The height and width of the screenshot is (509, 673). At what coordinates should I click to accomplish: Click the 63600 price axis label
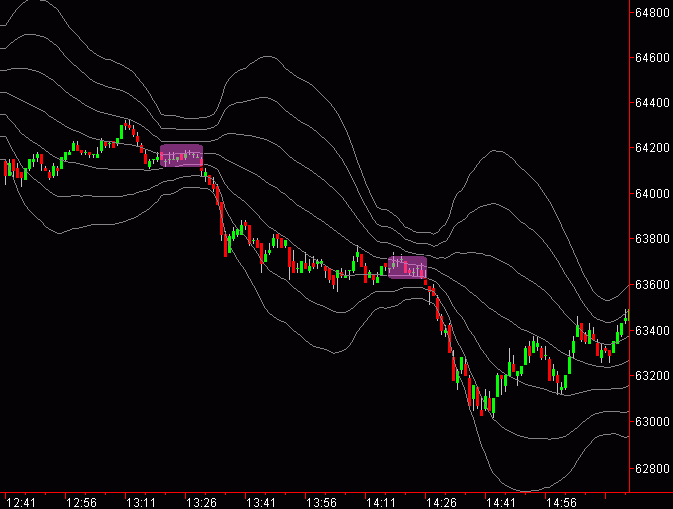[x=652, y=285]
